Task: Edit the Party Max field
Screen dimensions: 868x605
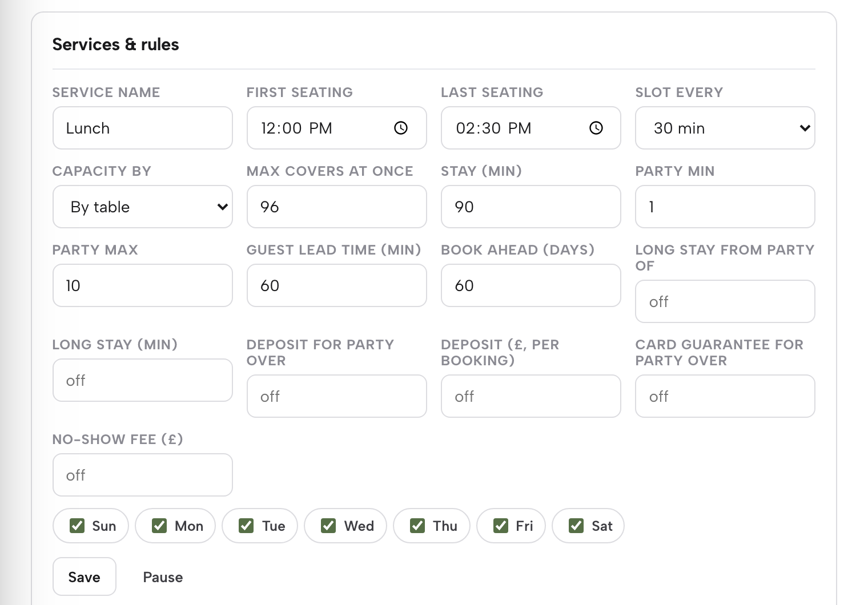Action: click(143, 285)
